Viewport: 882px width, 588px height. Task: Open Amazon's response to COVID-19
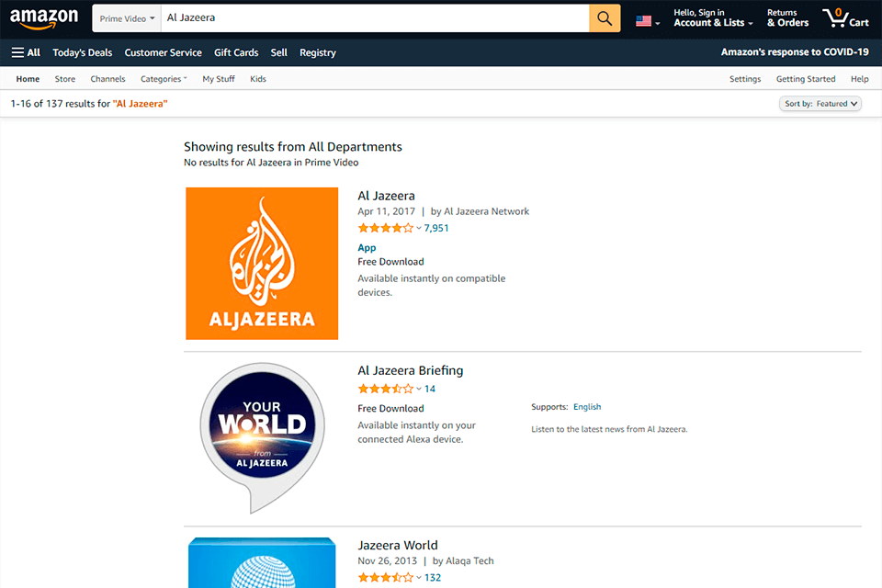[x=795, y=51]
